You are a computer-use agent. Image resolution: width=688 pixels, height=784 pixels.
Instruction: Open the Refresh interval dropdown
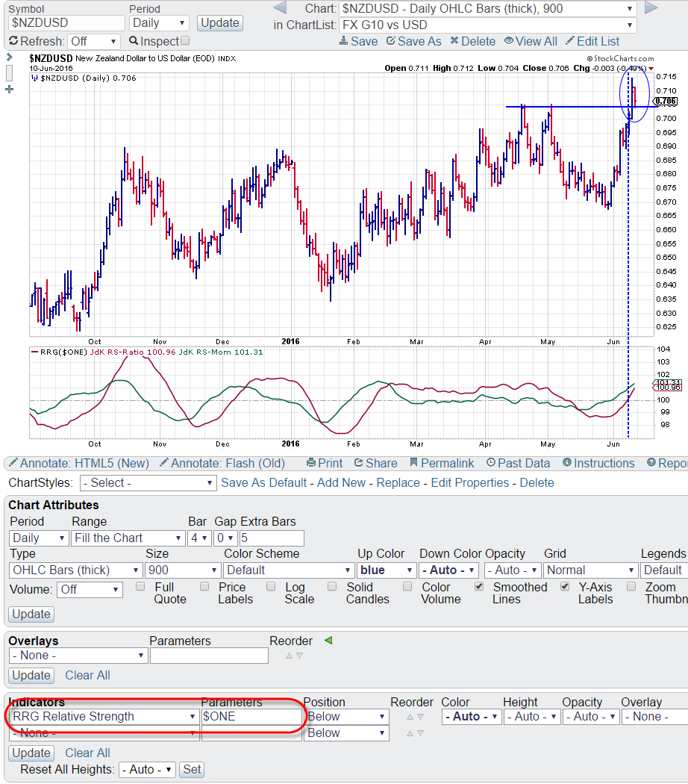[93, 42]
